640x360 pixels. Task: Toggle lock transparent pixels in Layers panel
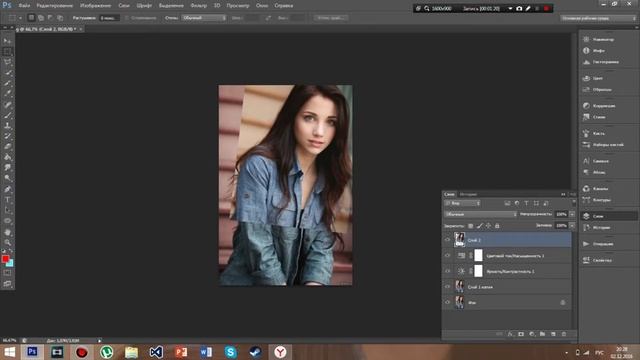point(471,226)
